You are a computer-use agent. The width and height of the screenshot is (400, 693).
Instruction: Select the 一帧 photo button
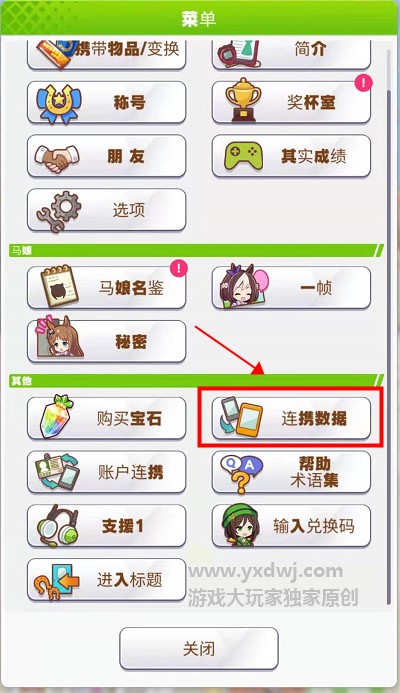[291, 287]
